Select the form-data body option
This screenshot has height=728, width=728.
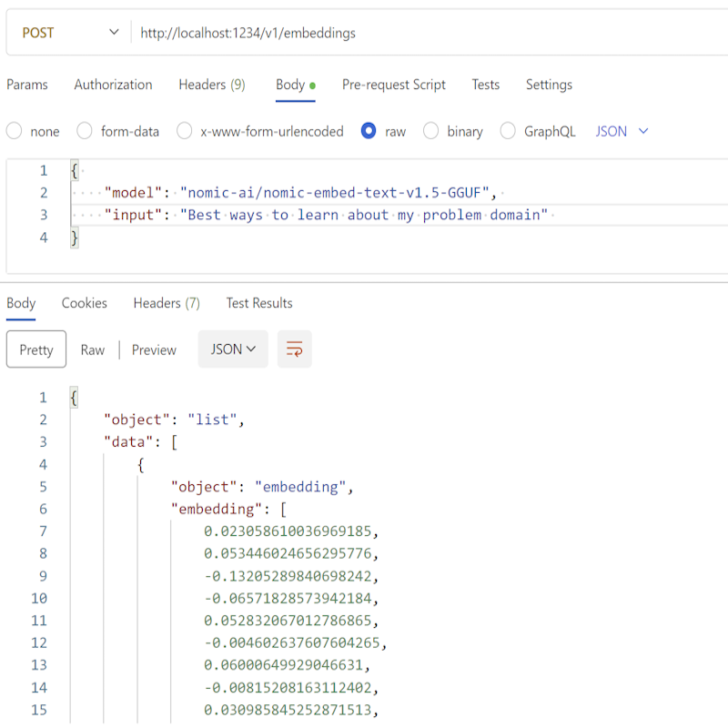[84, 131]
